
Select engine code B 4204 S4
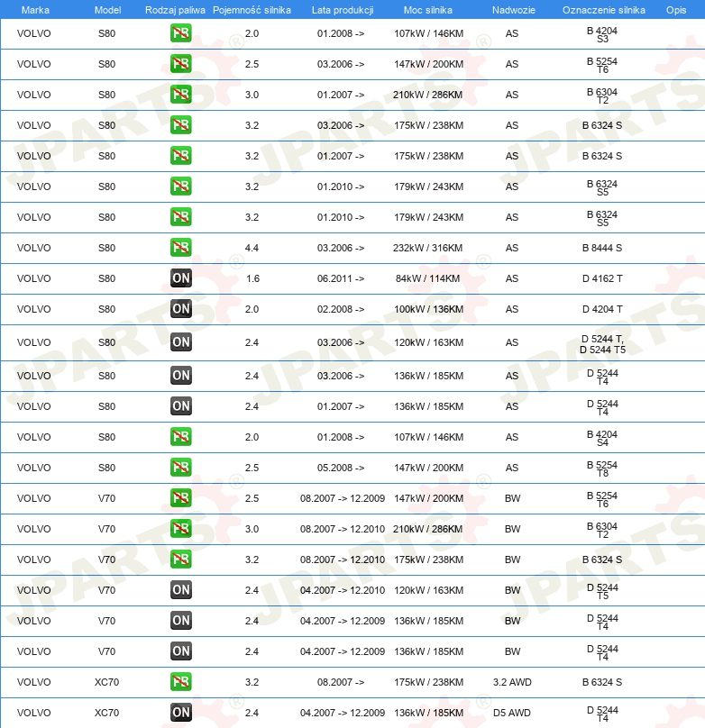pos(602,438)
